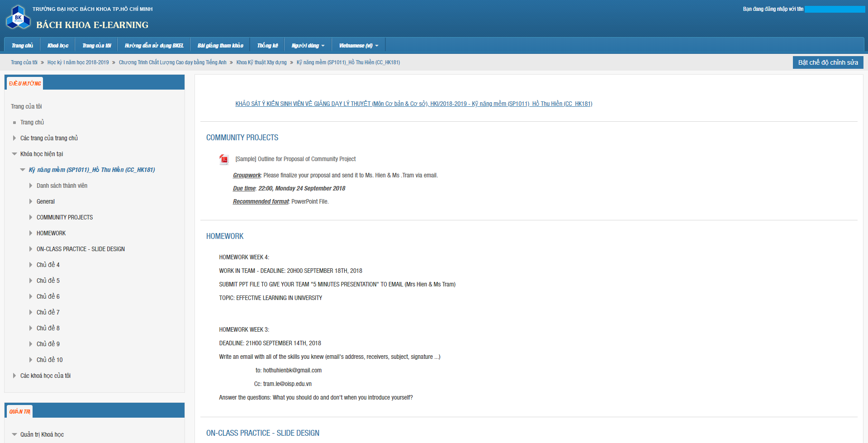Screen dimensions: 868x443
Task: Open the PDF icon for Sample Outline
Action: 224,159
